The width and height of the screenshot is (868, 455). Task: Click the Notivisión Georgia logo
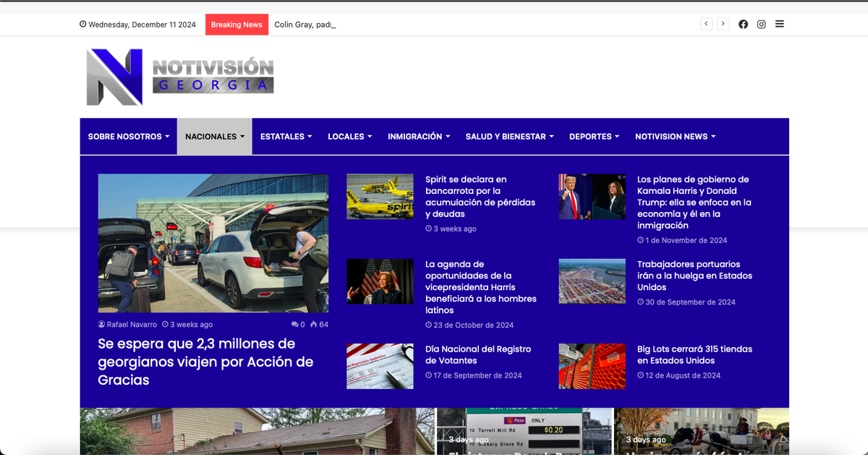[180, 77]
